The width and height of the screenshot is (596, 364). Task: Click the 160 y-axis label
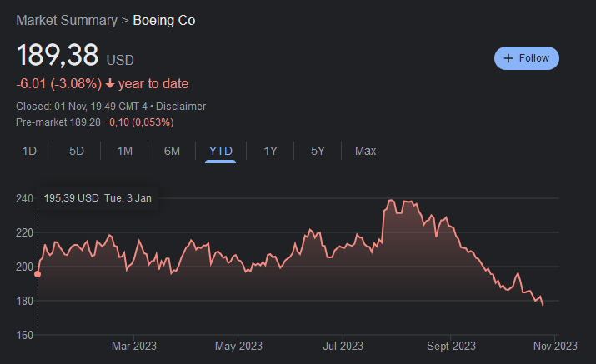[24, 335]
